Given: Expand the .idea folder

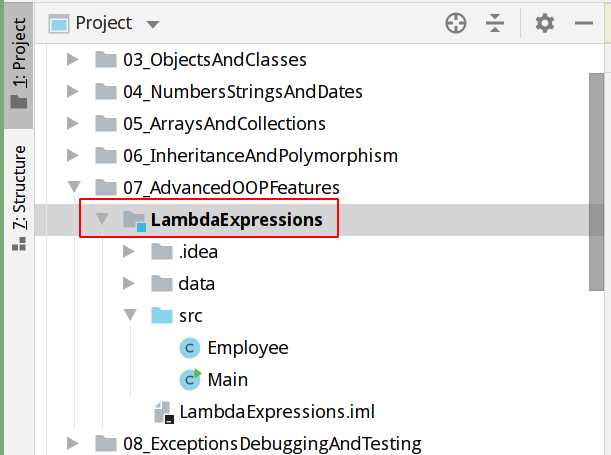Looking at the screenshot, I should coord(129,251).
